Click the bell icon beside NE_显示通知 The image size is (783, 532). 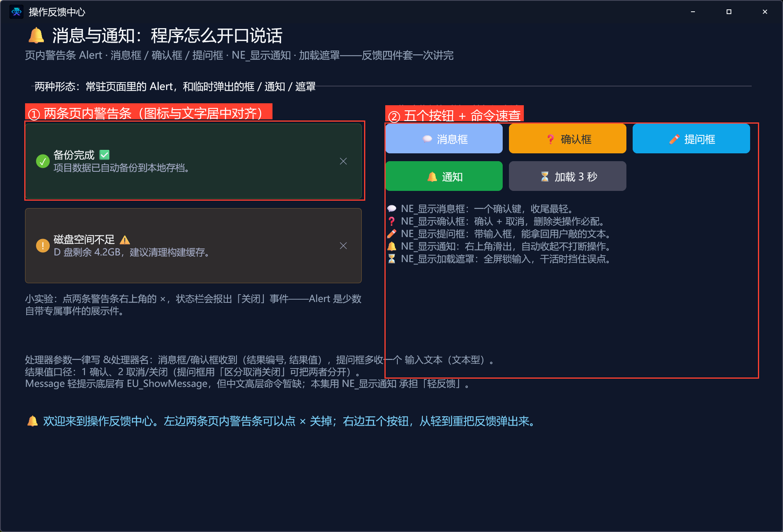click(391, 246)
